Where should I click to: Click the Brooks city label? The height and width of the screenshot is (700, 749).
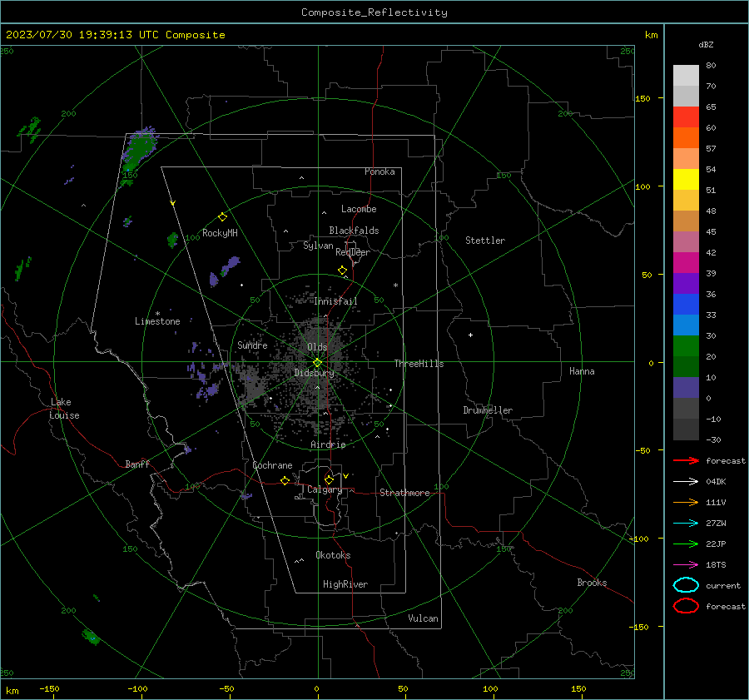tap(592, 583)
